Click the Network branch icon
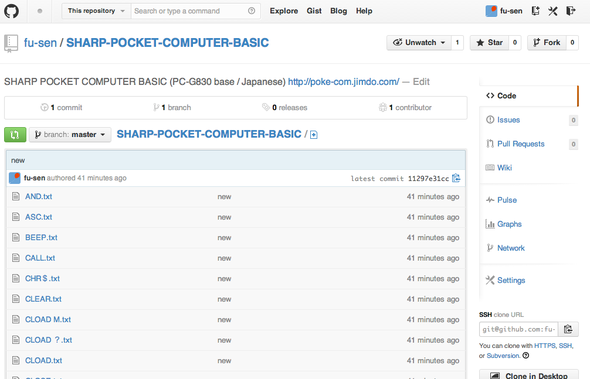Image resolution: width=590 pixels, height=379 pixels. (x=490, y=248)
